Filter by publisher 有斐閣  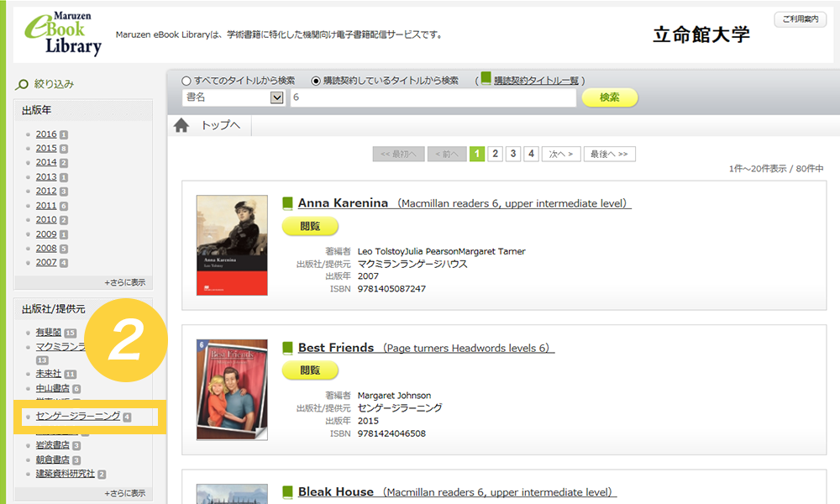click(49, 333)
